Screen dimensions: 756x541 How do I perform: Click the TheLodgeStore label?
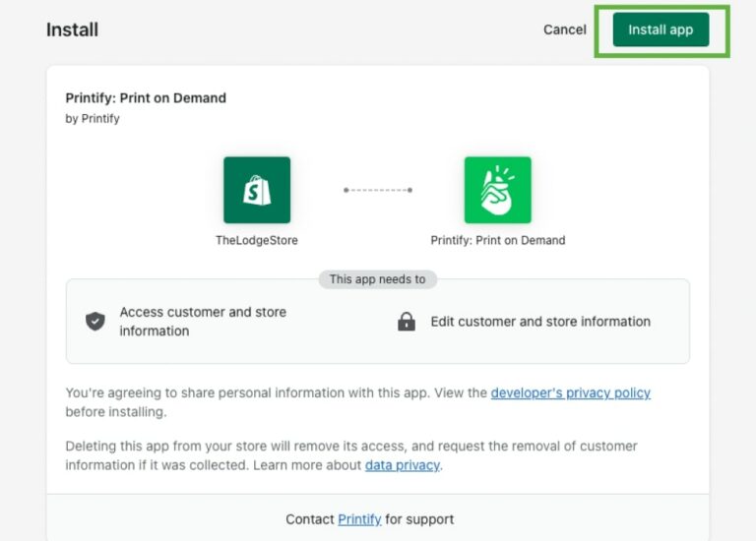click(x=257, y=240)
